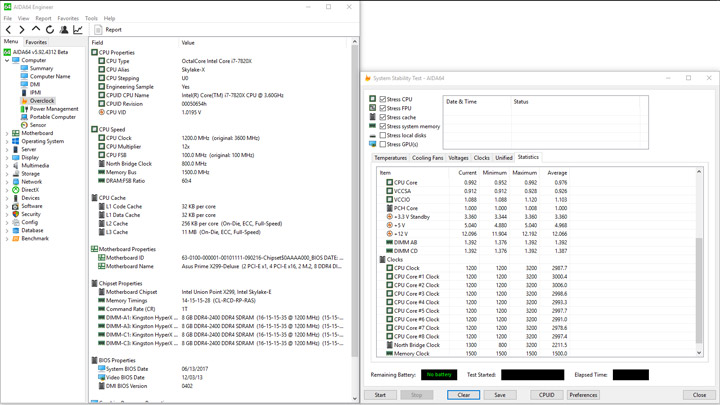Click the Report toolbar button
720x405 pixels.
(x=108, y=30)
